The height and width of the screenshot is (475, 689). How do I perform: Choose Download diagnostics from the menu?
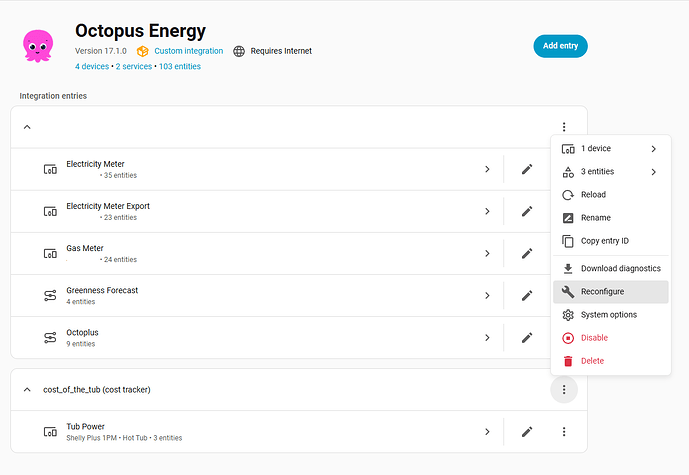(611, 268)
